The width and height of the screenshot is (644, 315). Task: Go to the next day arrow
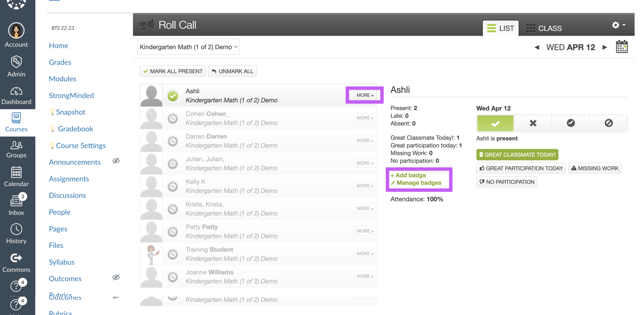pos(604,47)
